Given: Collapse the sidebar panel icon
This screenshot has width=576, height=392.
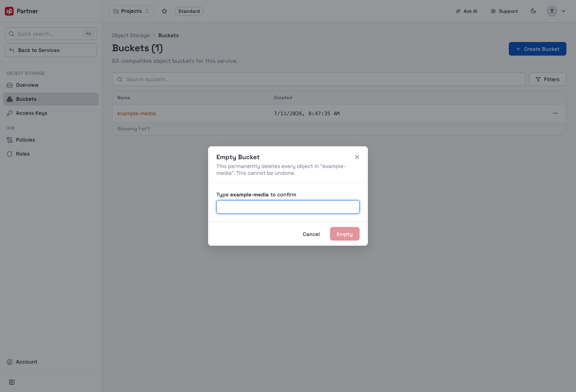Looking at the screenshot, I should click(x=12, y=382).
